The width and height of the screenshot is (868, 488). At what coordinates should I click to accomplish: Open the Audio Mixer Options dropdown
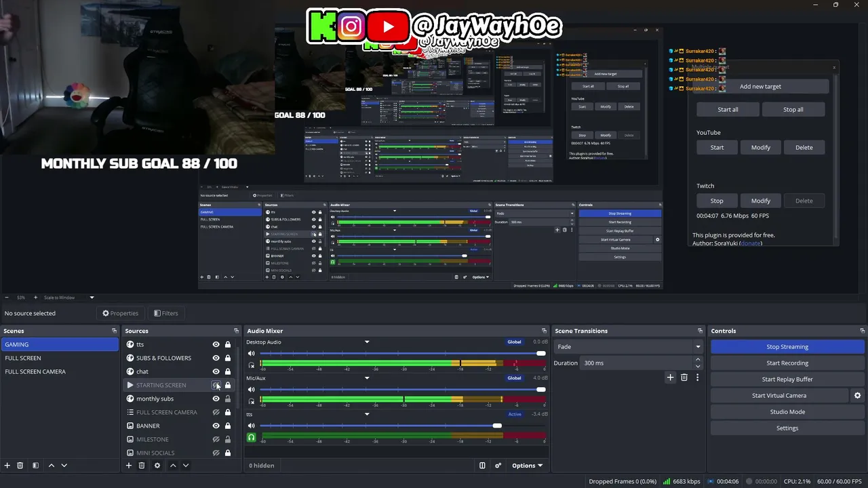coord(527,466)
